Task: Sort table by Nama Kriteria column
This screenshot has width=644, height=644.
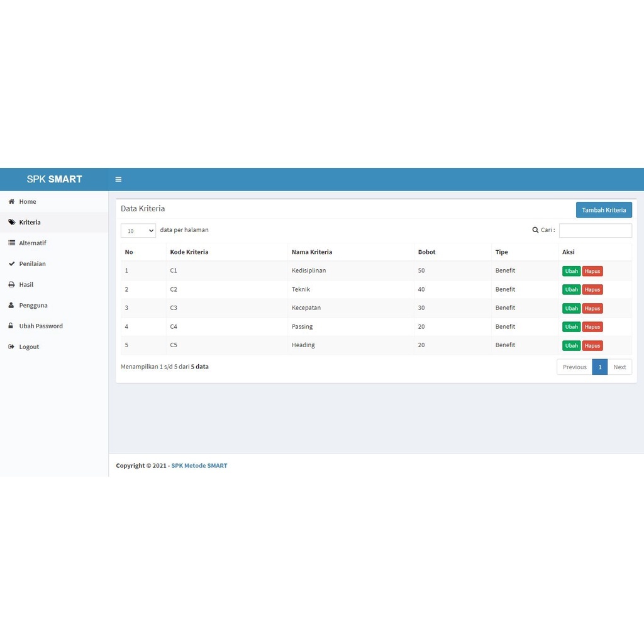Action: pos(311,252)
